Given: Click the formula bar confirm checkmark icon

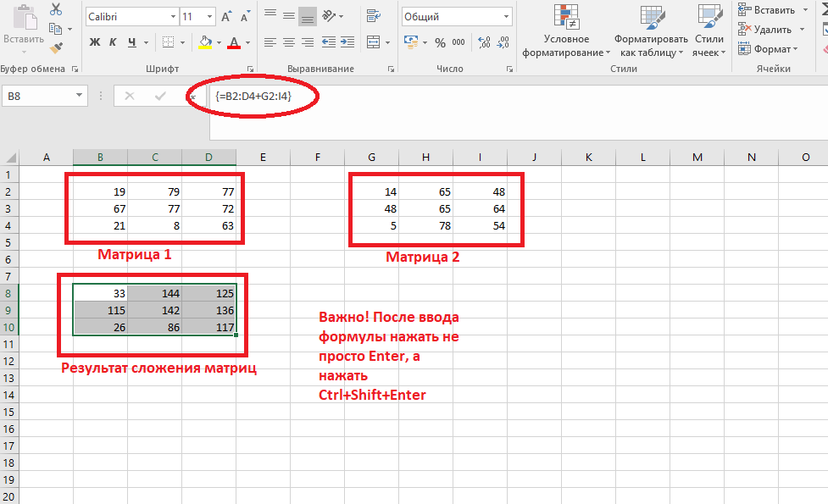Looking at the screenshot, I should 160,96.
